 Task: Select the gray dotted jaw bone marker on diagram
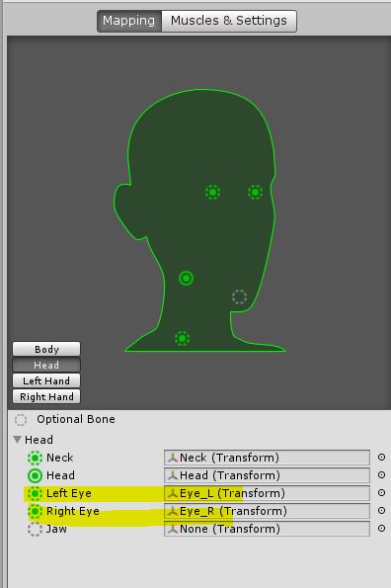239,297
